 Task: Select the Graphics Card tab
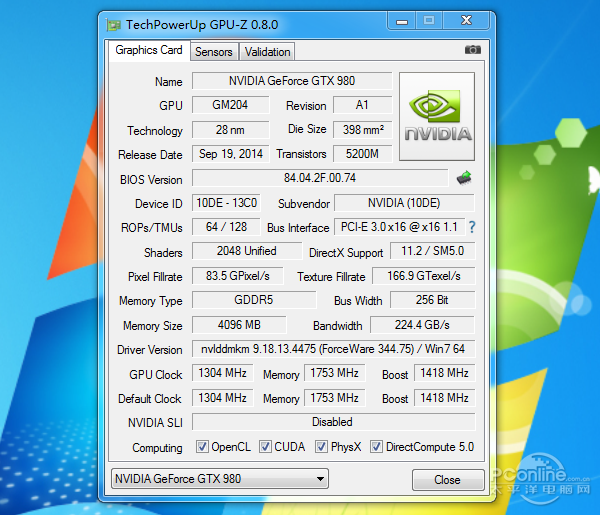click(149, 50)
